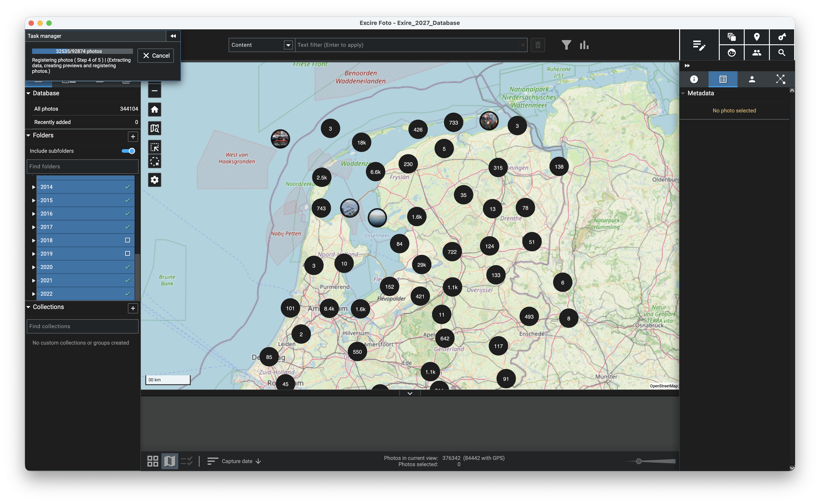Reverse sort direction arrow
The height and width of the screenshot is (504, 820).
click(258, 461)
